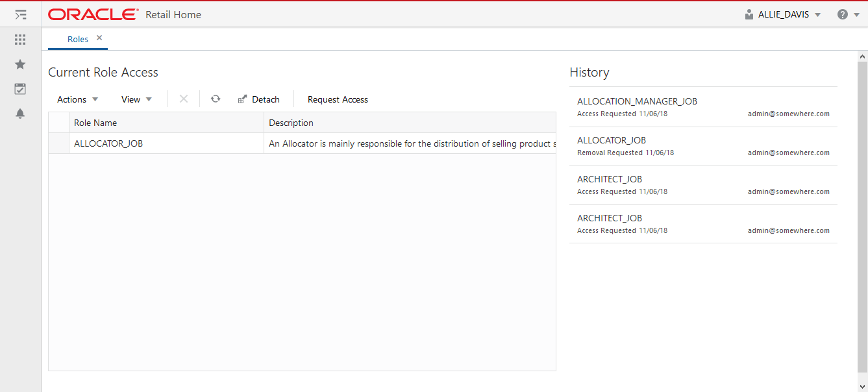Click the Allocator description cell text
This screenshot has height=392, width=868.
tap(412, 143)
